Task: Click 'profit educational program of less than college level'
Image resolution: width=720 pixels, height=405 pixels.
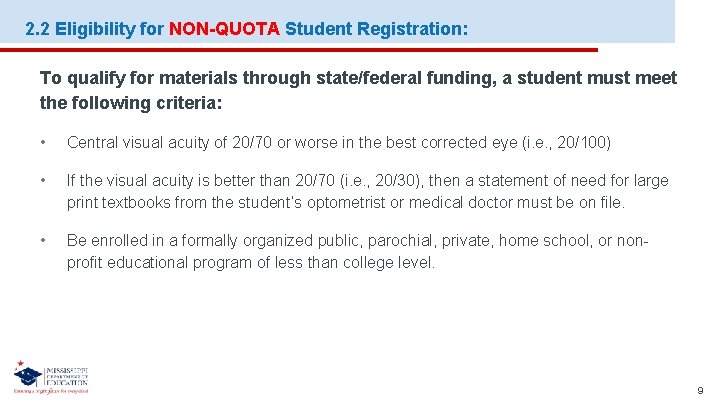Action: 251,263
